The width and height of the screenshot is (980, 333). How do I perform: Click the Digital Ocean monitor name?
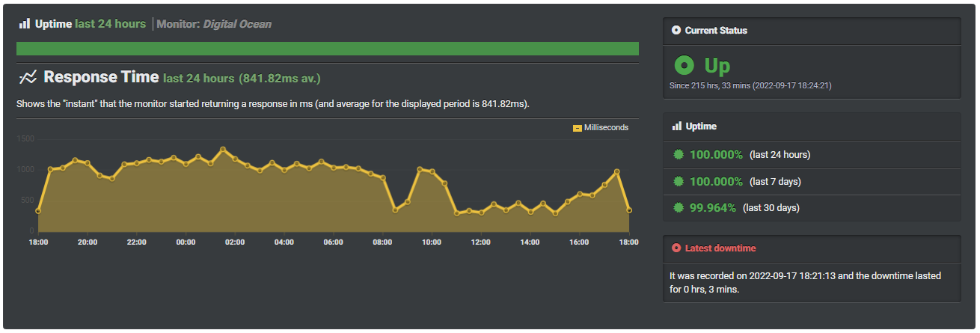click(x=237, y=24)
